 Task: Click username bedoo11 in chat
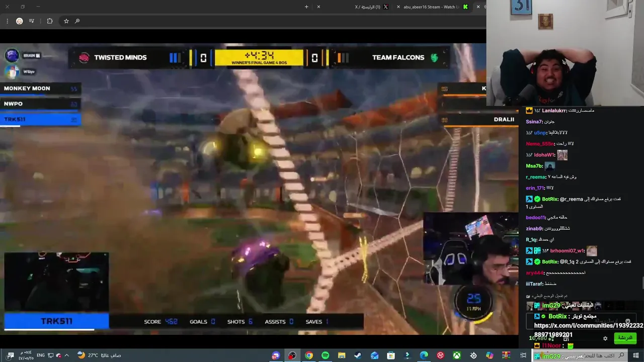(535, 218)
